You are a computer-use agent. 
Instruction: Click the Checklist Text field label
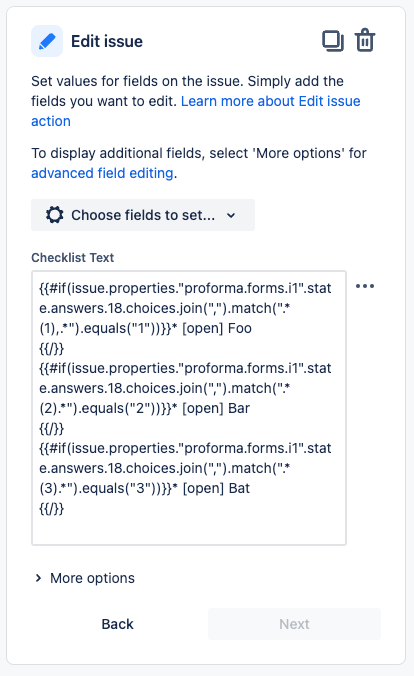tap(72, 257)
